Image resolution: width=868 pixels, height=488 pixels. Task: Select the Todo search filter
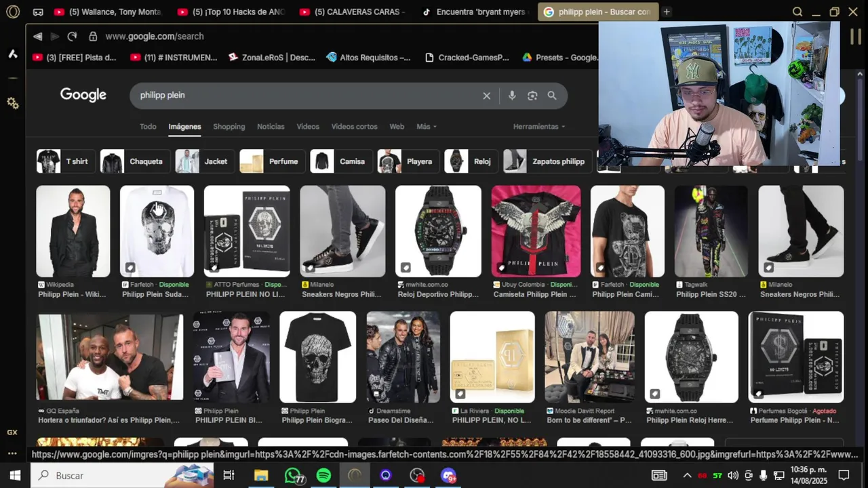coord(148,127)
